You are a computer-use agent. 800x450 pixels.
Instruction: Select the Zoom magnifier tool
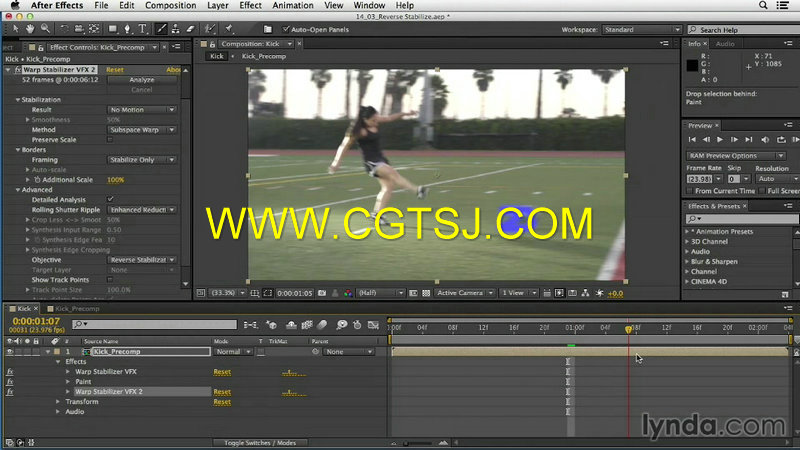pos(45,29)
